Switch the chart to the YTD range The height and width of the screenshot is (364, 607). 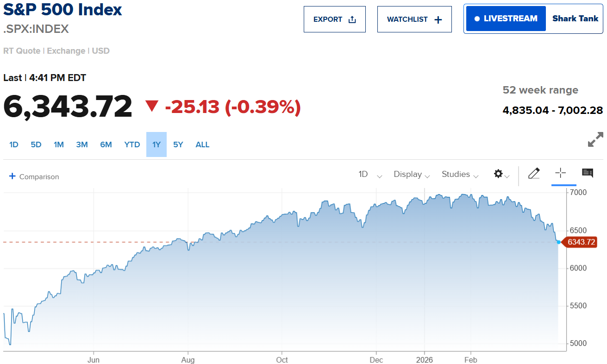[132, 144]
